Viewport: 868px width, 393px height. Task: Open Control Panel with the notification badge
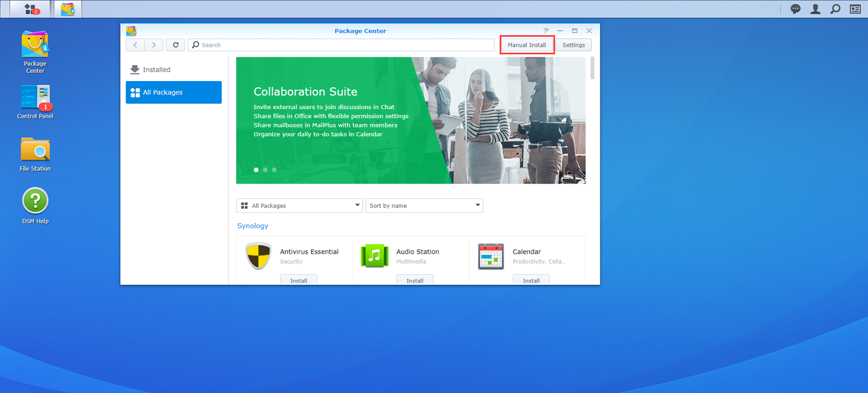point(35,102)
